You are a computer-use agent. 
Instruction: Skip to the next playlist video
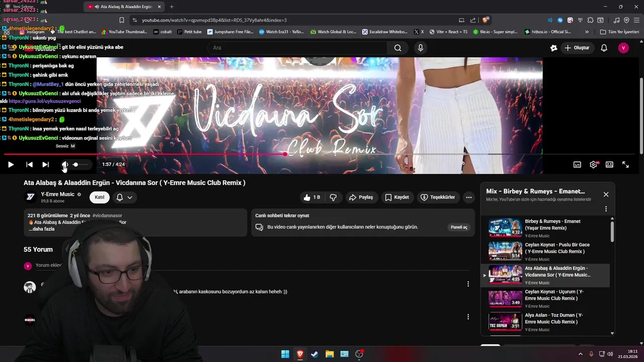[45, 164]
